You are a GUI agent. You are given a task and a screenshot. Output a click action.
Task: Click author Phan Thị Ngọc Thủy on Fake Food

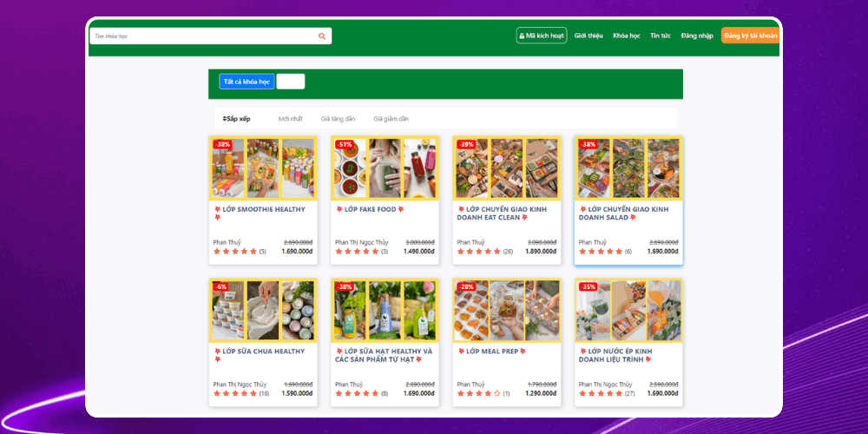[x=361, y=242]
